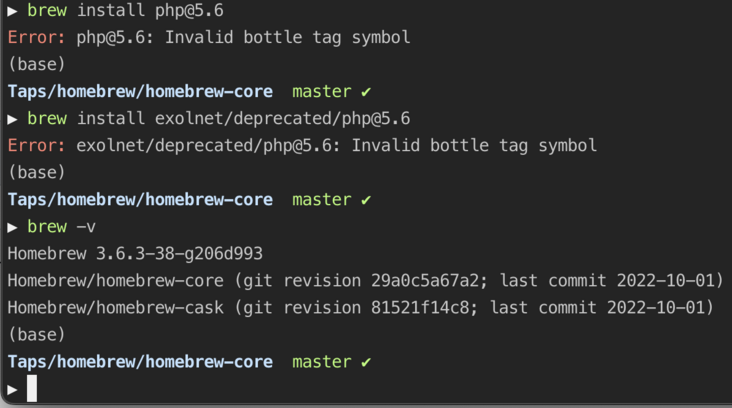Click the "Taps/homebrew/homebrew-core" path above the empty prompt

click(140, 362)
